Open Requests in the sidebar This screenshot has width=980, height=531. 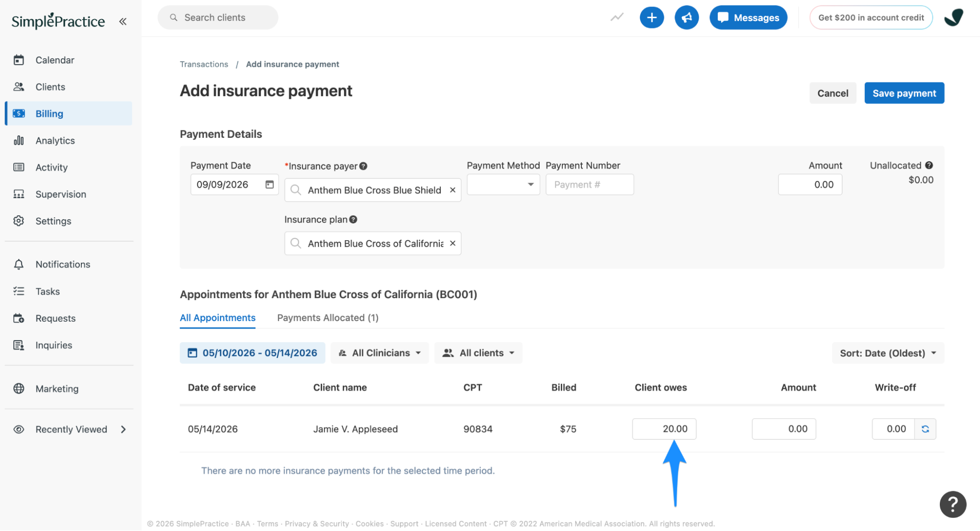coord(69,318)
